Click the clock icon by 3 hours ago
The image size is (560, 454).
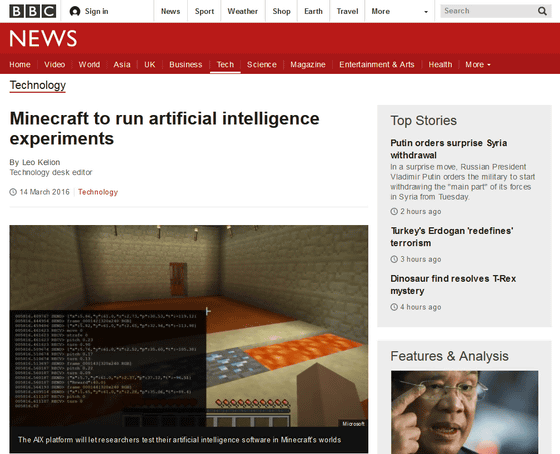coord(394,259)
